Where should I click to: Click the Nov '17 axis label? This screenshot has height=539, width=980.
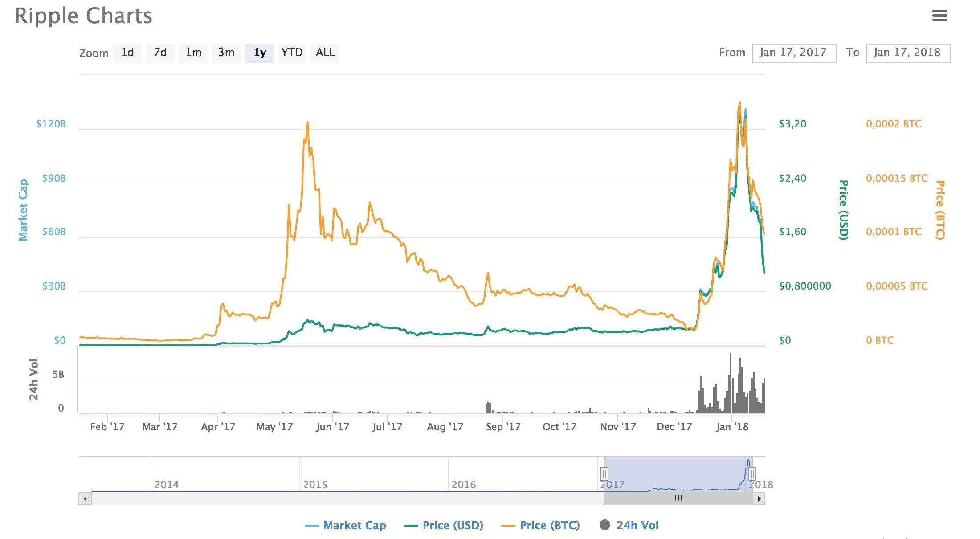click(x=618, y=427)
